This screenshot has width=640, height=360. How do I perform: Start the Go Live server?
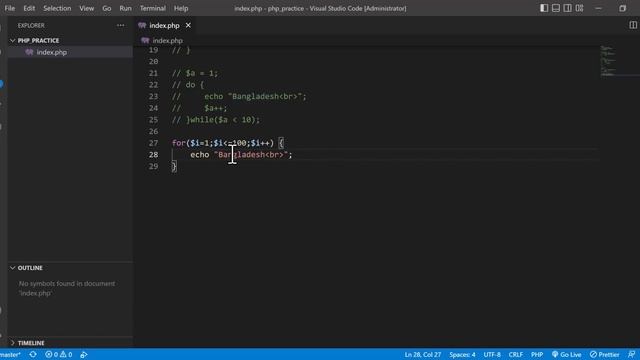pyautogui.click(x=567, y=354)
